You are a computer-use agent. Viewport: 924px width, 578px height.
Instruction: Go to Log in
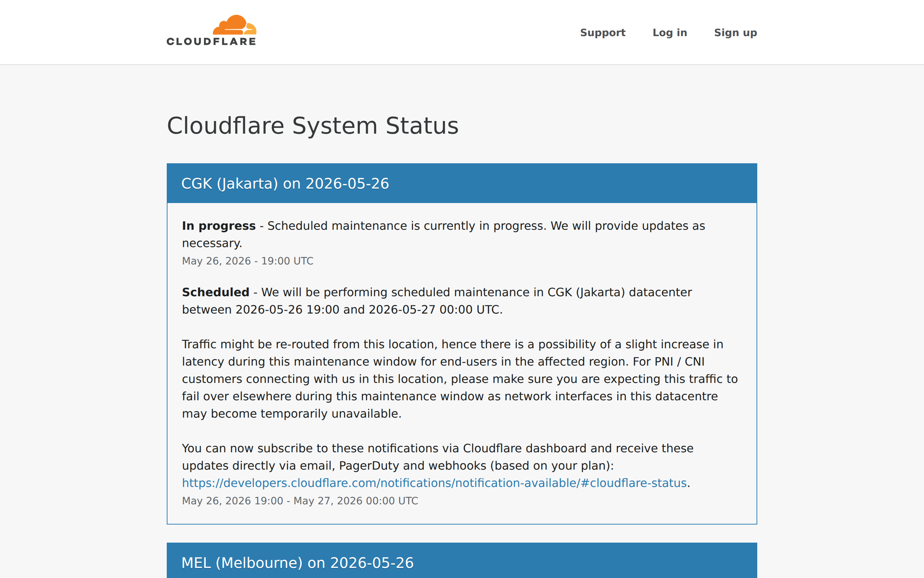(x=670, y=33)
